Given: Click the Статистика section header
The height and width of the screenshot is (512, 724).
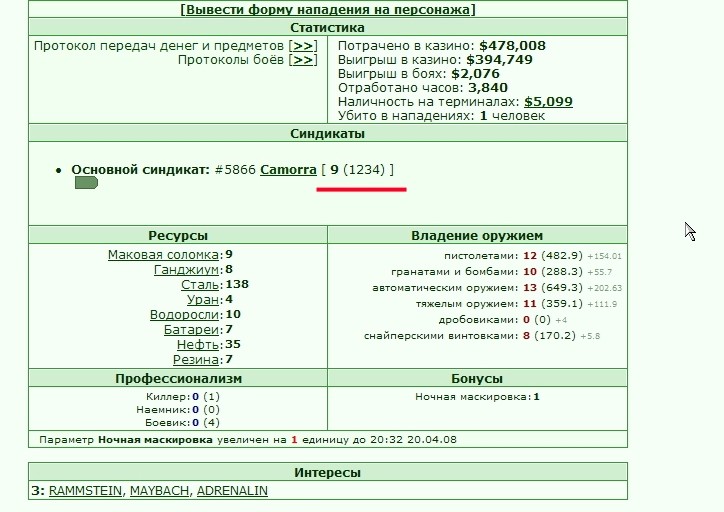Looking at the screenshot, I should tap(327, 27).
